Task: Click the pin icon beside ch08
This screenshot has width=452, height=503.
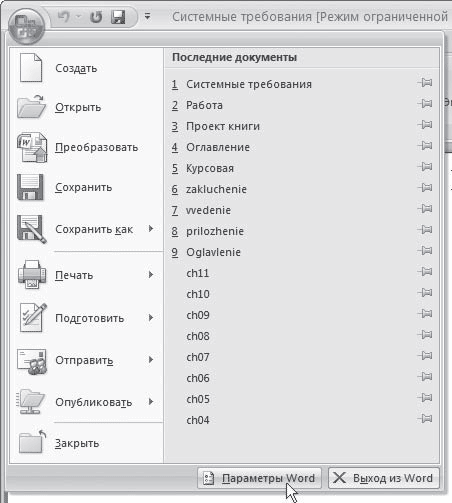Action: (425, 334)
